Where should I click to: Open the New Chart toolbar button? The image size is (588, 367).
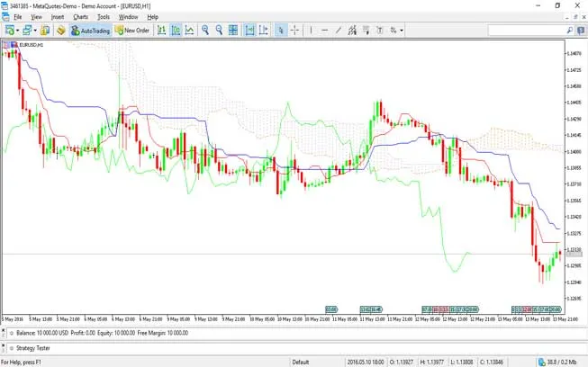coord(9,31)
